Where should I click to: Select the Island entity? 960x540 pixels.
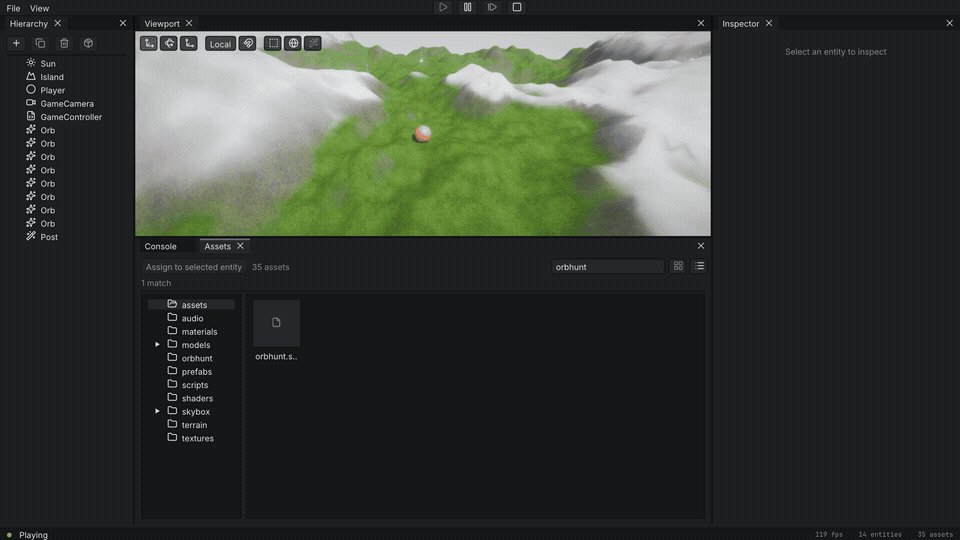(x=51, y=77)
